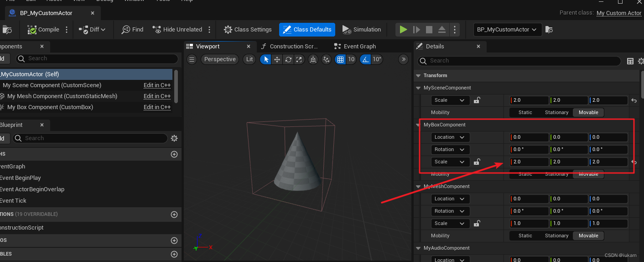Click the Components search field
The width and height of the screenshot is (644, 262).
pyautogui.click(x=97, y=58)
